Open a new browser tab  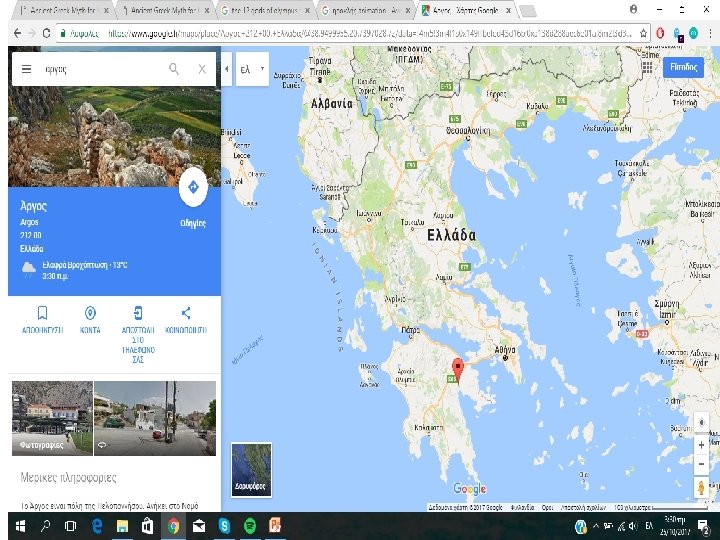(x=528, y=11)
